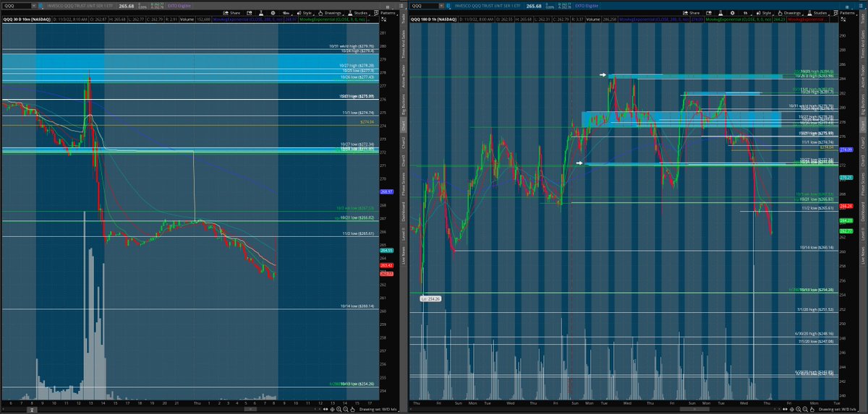Click the 10/14 low ($260.14) label on left chart
Image resolution: width=868 pixels, height=414 pixels.
[357, 306]
